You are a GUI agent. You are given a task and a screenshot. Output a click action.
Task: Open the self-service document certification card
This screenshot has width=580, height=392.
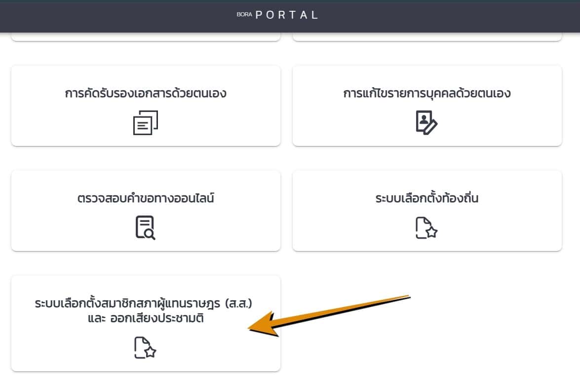coord(146,106)
